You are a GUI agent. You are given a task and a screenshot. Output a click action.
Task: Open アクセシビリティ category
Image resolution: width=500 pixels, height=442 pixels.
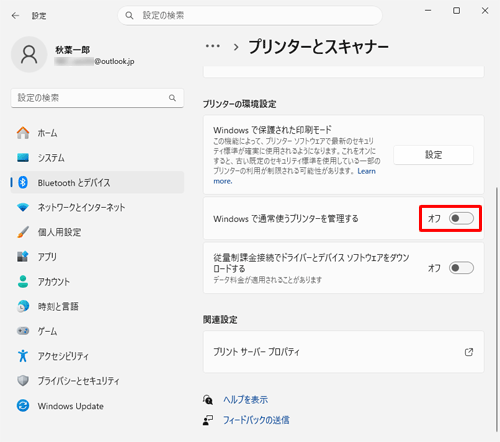pos(97,356)
